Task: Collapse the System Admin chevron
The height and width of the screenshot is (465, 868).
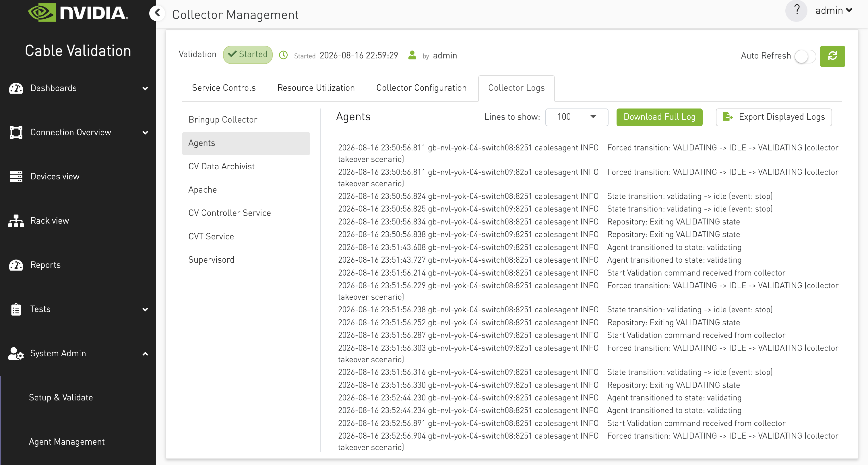Action: pyautogui.click(x=145, y=354)
